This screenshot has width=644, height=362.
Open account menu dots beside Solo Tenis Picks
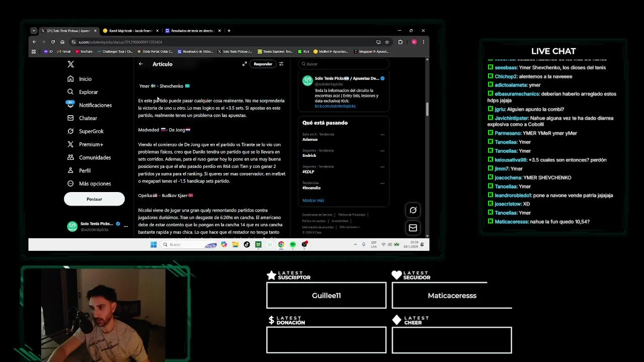click(126, 226)
